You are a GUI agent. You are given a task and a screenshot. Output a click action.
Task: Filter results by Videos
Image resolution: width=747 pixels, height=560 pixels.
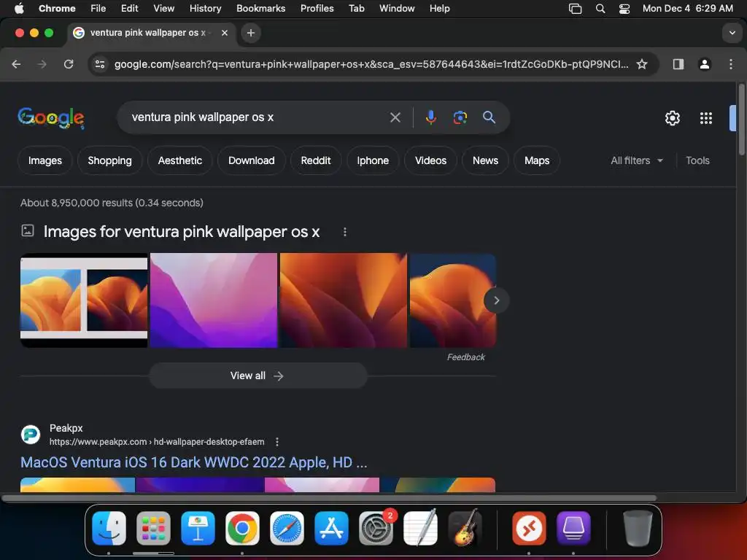430,160
